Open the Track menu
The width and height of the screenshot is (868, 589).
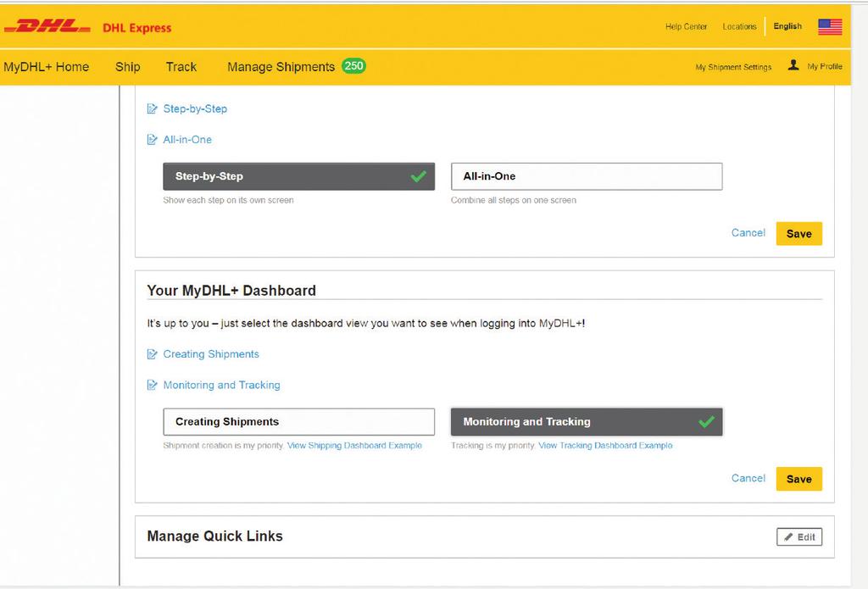(181, 67)
